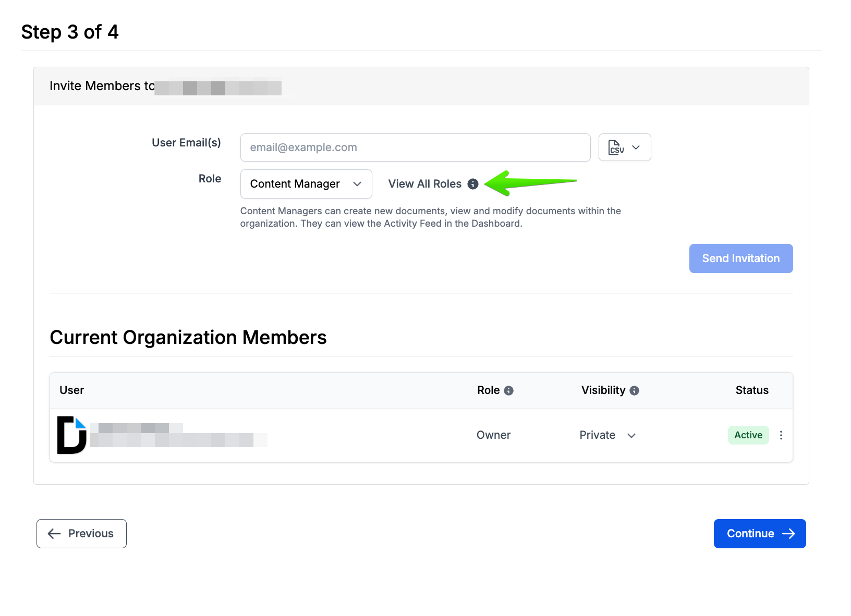The height and width of the screenshot is (616, 851).
Task: Click the left arrow on the Previous button
Action: pyautogui.click(x=54, y=534)
